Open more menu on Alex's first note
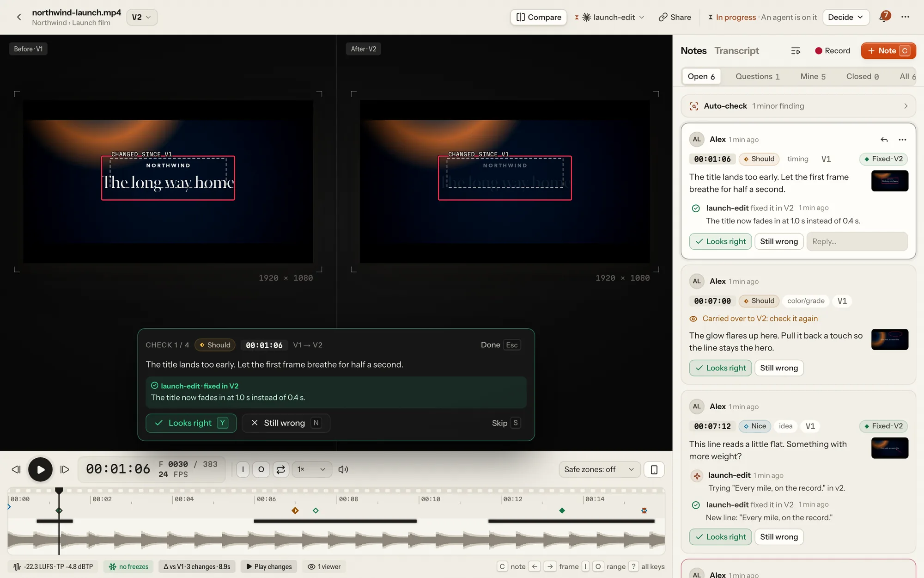924x578 pixels. coord(902,140)
